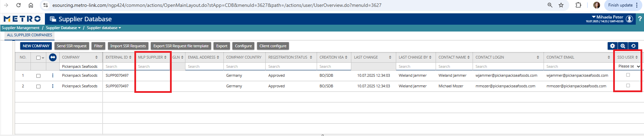Open the SSO USER filter dropdown
Screen dimensions: 644x136
(629, 66)
